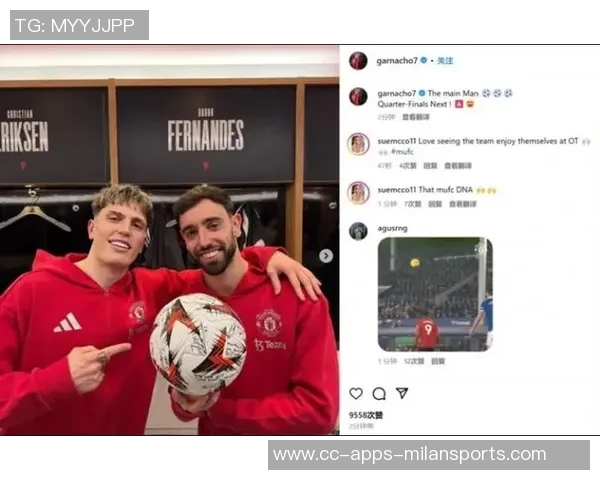The height and width of the screenshot is (480, 600).
Task: View the 9558 likes list
Action: click(366, 415)
